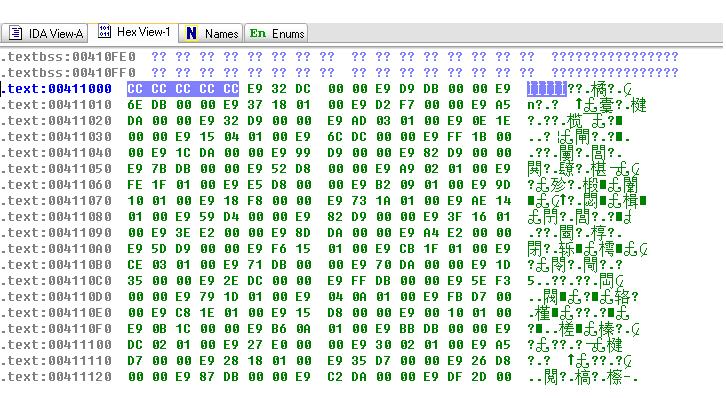Select address .text:00411110
726x398 pixels.
56,361
